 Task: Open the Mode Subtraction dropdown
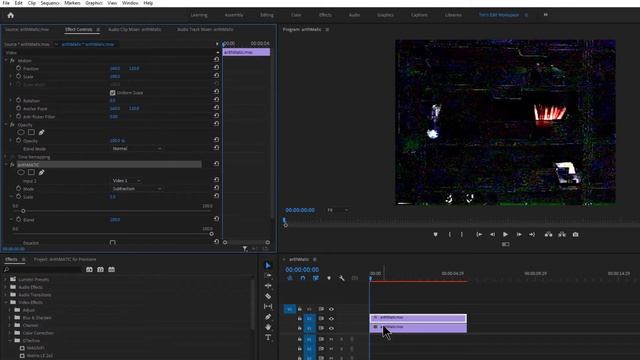coord(137,189)
